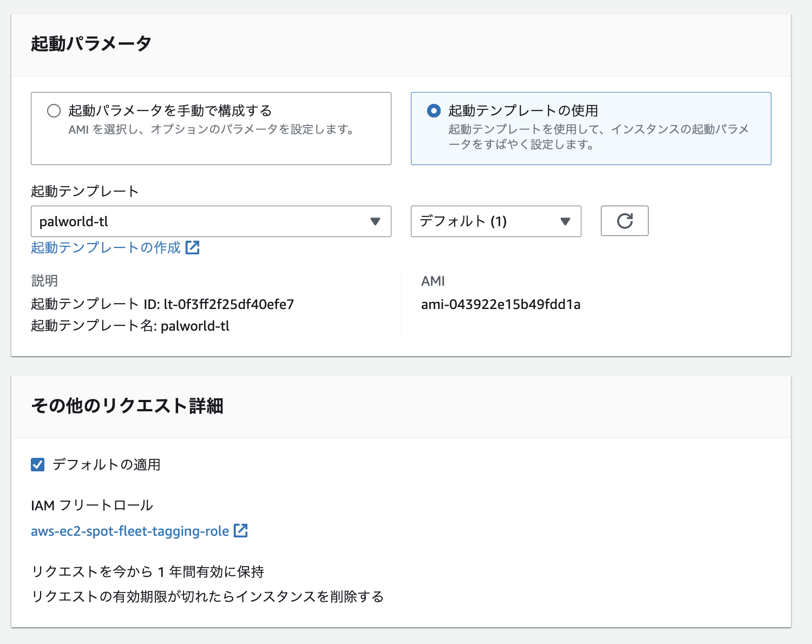This screenshot has height=644, width=812.
Task: Select the 起動テンプレートの使用 radio button
Action: (x=434, y=111)
